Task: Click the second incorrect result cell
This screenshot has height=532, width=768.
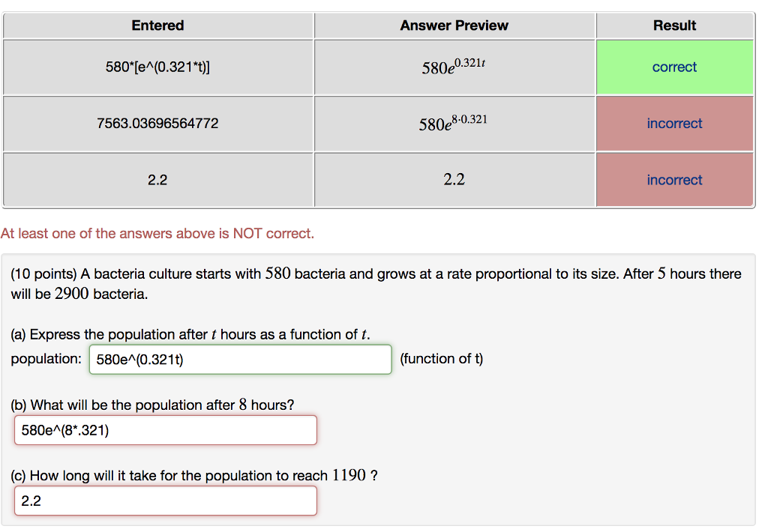Action: (x=674, y=179)
